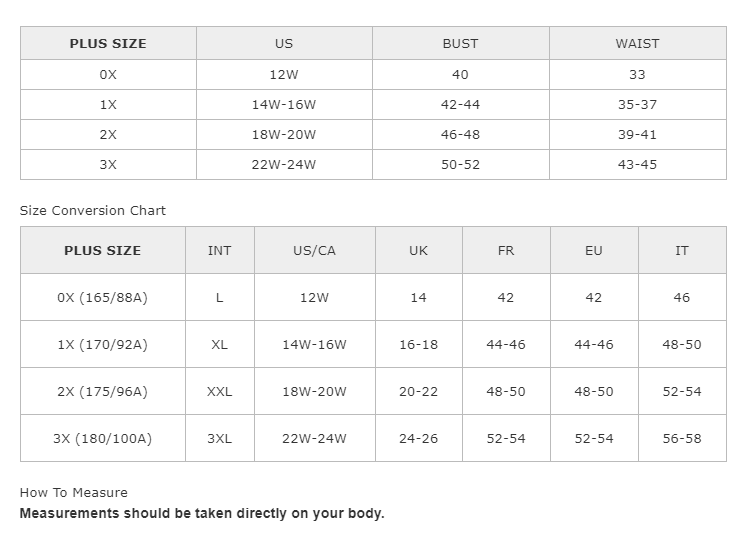Click the BUST column header

[460, 44]
